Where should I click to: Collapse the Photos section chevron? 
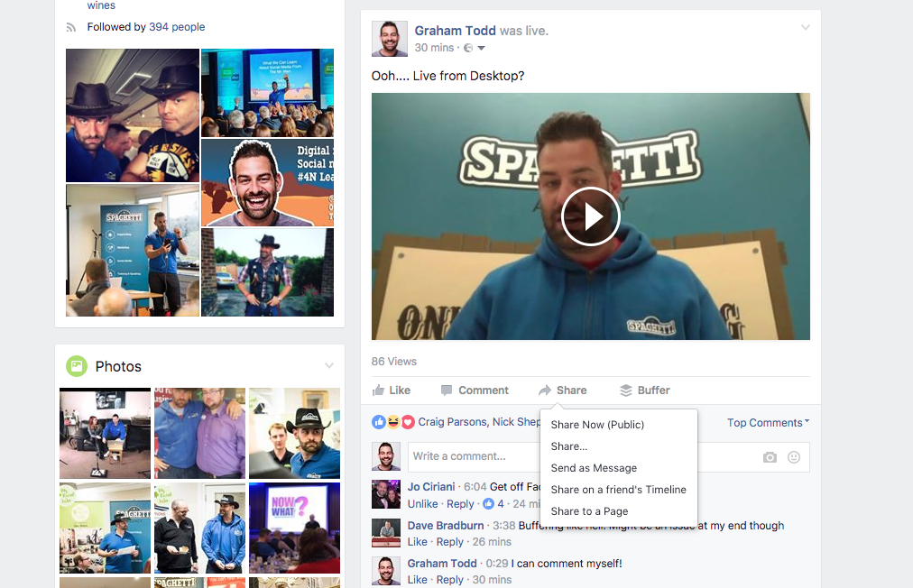coord(328,364)
